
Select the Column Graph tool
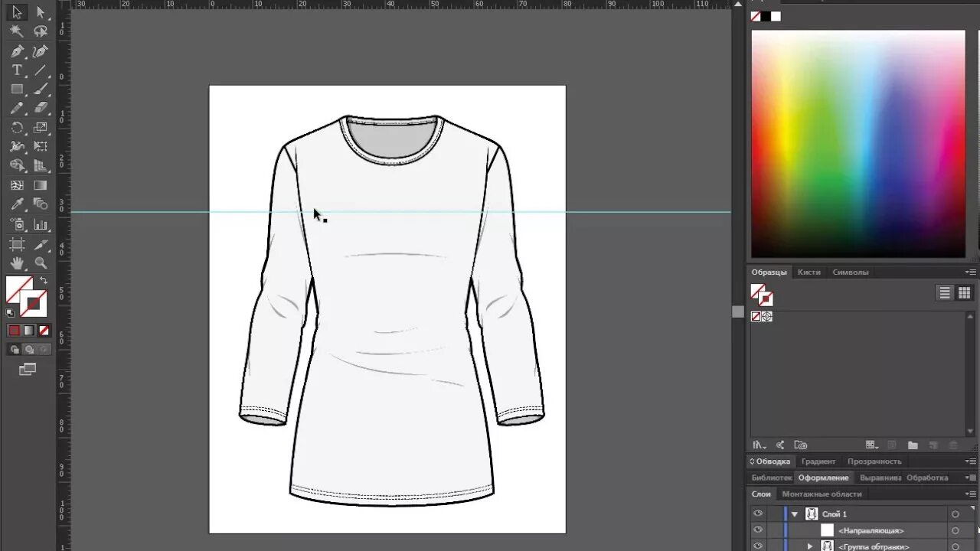[x=41, y=225]
